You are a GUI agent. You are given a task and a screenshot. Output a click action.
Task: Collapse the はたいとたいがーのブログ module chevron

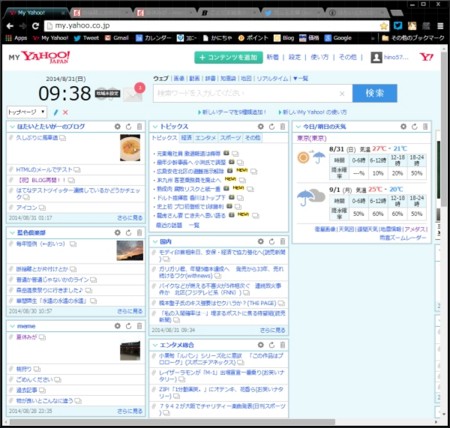tap(12, 127)
